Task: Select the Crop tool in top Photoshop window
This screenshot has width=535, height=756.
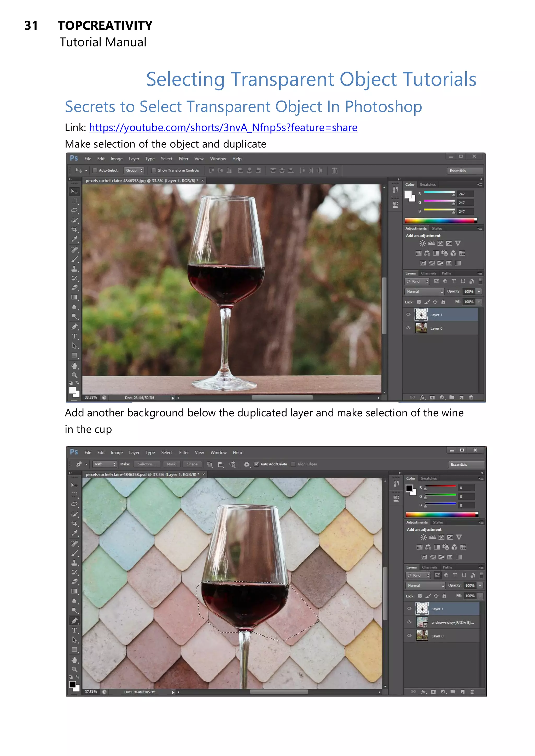Action: [74, 230]
